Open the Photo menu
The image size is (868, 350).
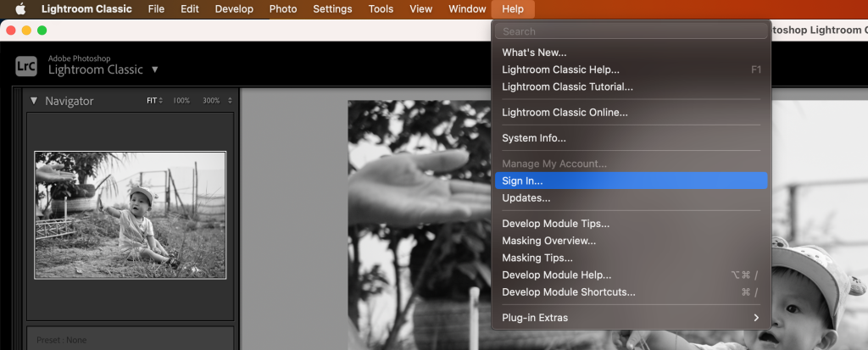pyautogui.click(x=283, y=8)
